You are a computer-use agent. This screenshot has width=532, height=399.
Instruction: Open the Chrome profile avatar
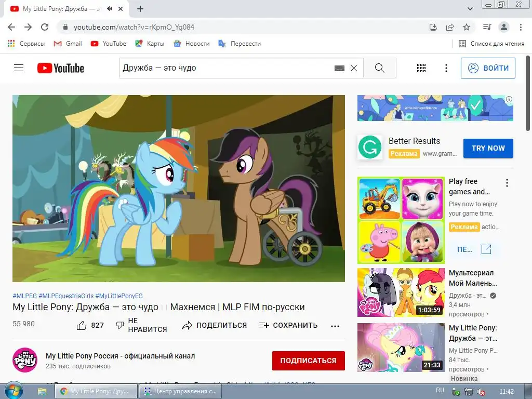504,27
